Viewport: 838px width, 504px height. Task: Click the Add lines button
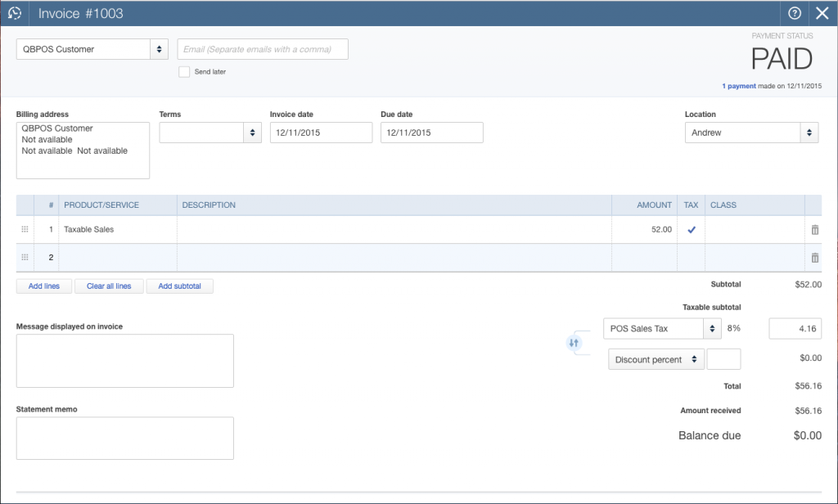(44, 286)
